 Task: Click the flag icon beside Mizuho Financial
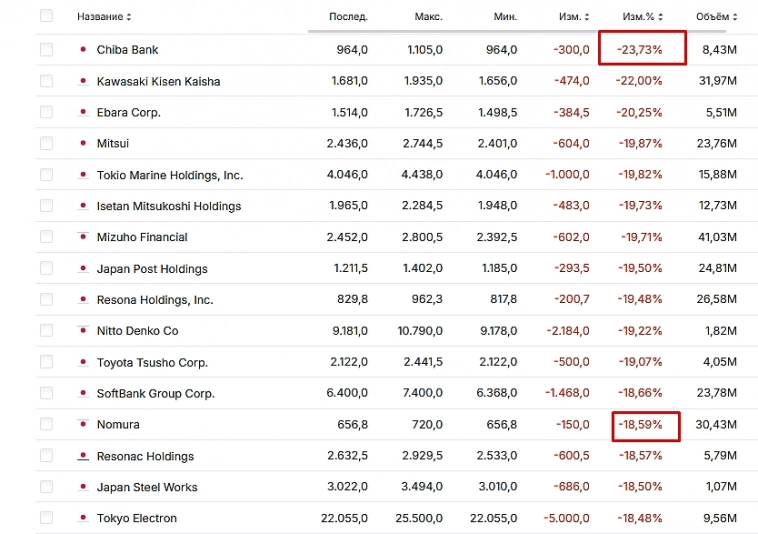click(83, 237)
